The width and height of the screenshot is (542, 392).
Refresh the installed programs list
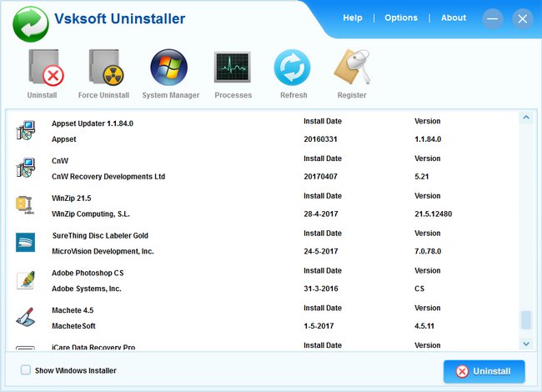[x=293, y=69]
